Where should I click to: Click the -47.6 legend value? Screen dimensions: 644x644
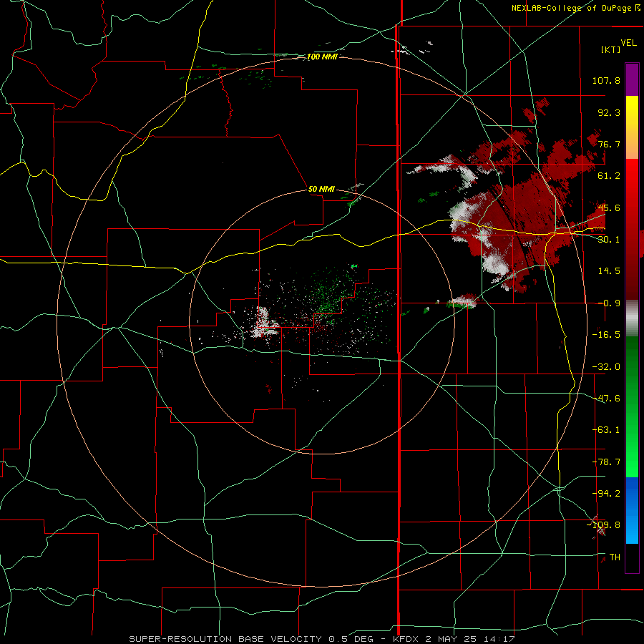pos(606,399)
